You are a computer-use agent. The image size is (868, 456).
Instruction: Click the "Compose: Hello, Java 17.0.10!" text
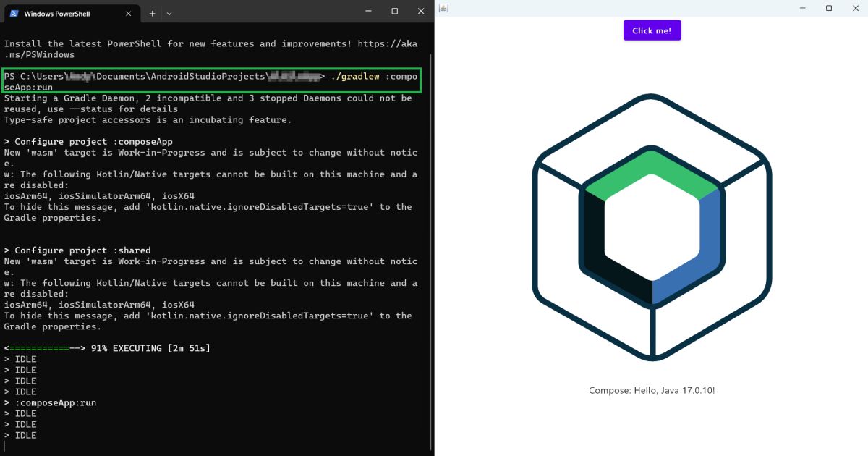[652, 390]
